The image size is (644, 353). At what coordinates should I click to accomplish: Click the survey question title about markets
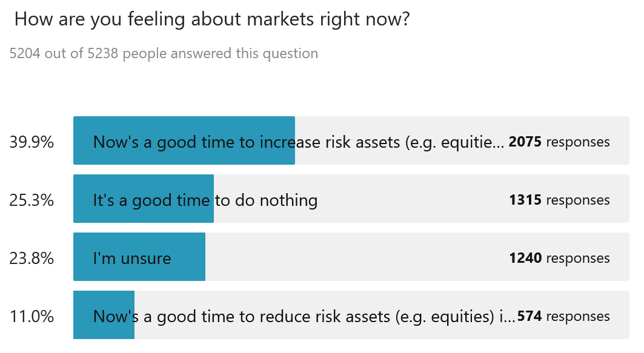tap(211, 19)
